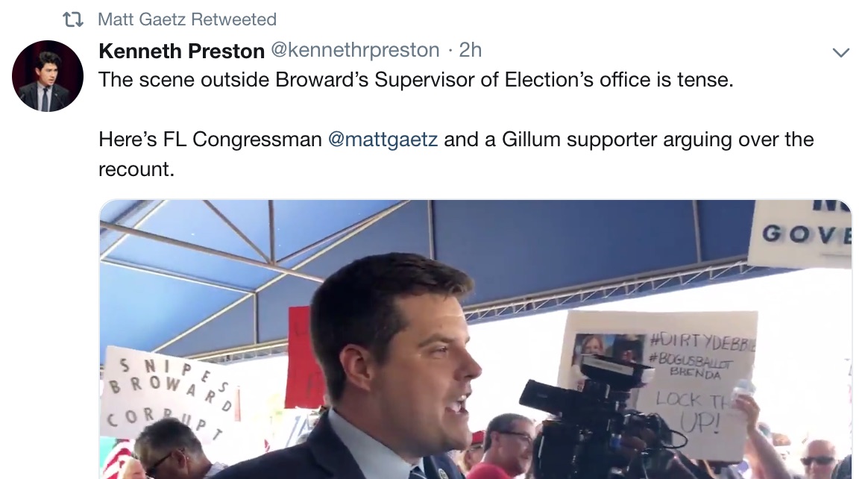Screen dimensions: 868x479
Task: Open the @mattgaetz mention link
Action: pos(383,139)
